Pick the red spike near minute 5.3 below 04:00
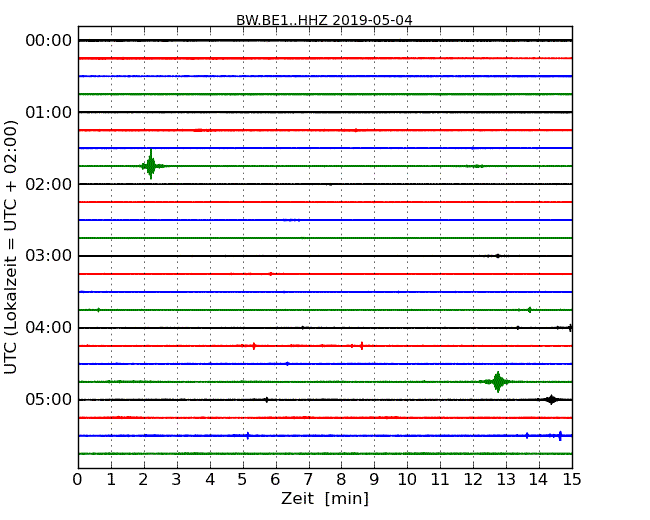 pos(254,346)
